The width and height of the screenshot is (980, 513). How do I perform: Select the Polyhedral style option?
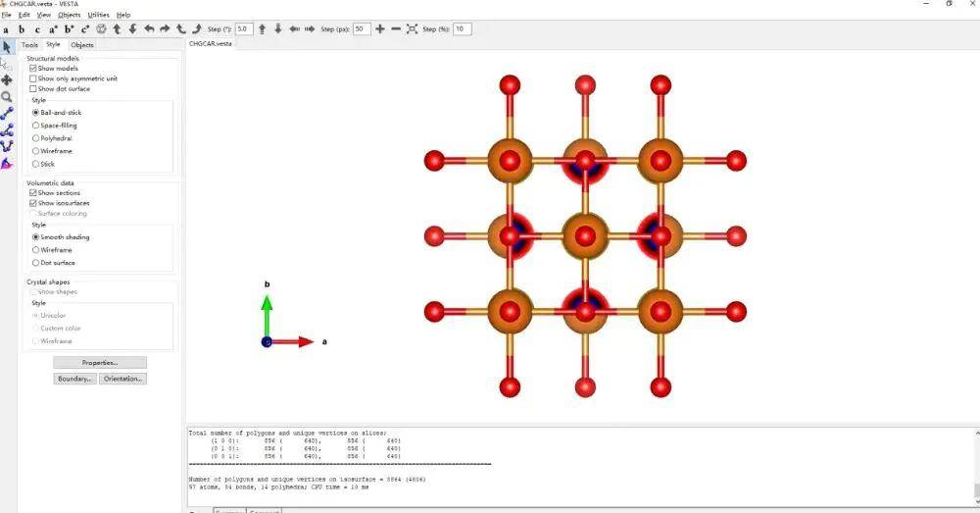click(36, 138)
